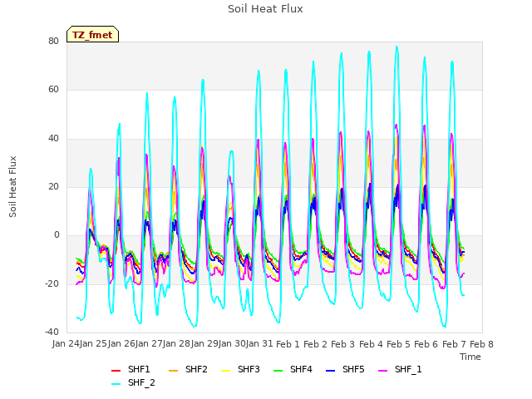Viewport: 532px width, 399px height.
Task: Click the vertical Soil Heat Flux axis label
Action: (x=12, y=187)
